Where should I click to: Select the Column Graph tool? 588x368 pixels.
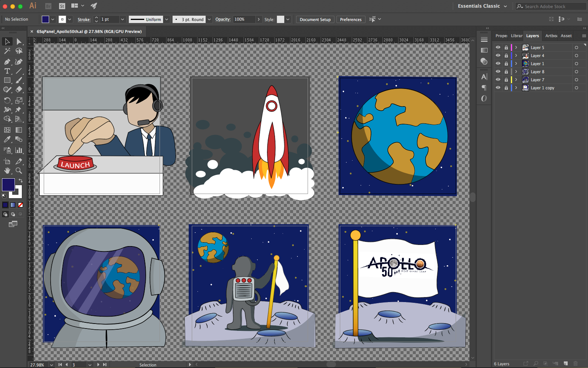19,150
